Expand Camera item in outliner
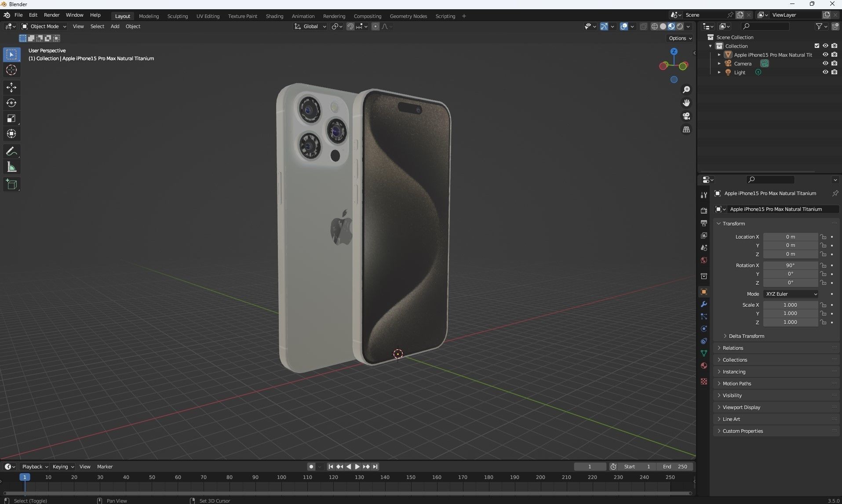The width and height of the screenshot is (842, 504). point(719,64)
